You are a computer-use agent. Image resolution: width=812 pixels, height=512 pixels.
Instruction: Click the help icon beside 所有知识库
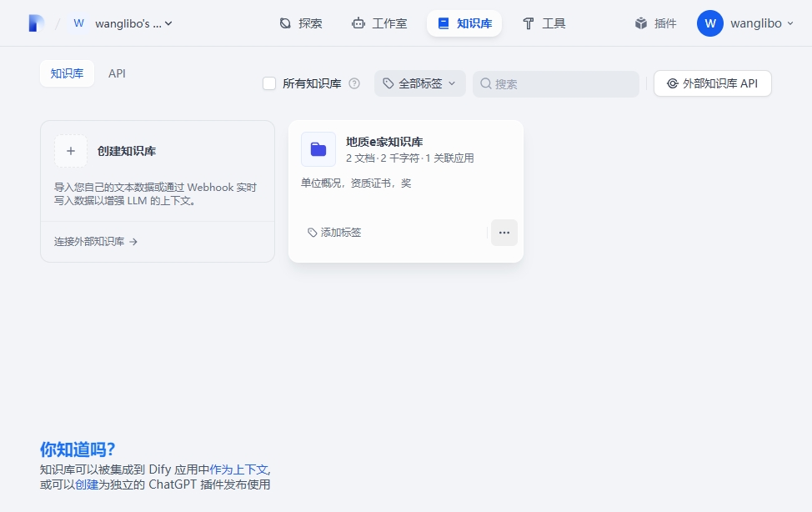(354, 83)
